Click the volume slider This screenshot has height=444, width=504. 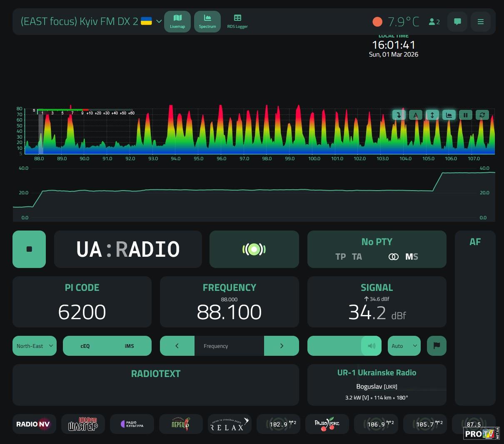click(x=344, y=346)
